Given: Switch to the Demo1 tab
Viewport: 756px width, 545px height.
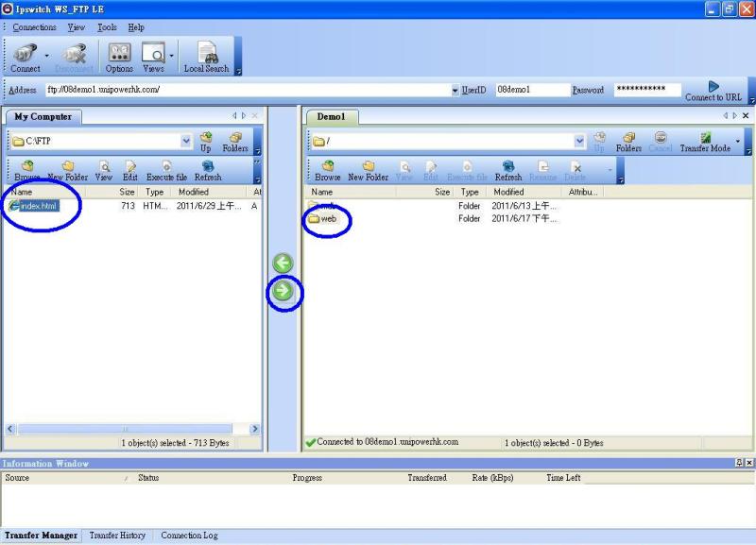Looking at the screenshot, I should [332, 116].
